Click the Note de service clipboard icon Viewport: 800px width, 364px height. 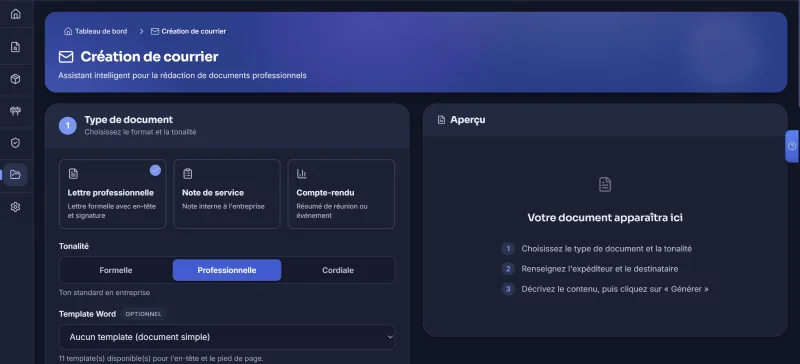187,174
